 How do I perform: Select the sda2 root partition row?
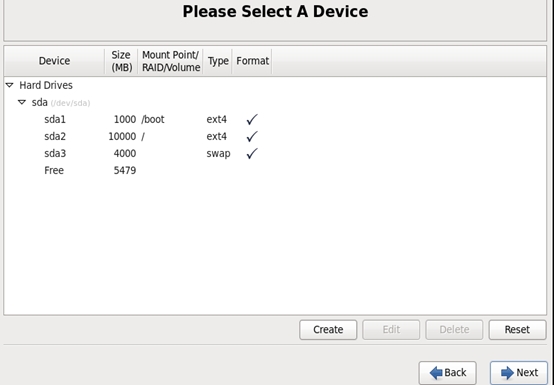click(x=275, y=136)
